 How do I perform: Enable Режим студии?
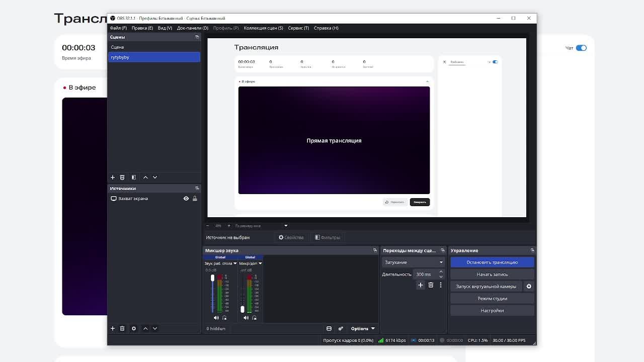click(x=492, y=299)
